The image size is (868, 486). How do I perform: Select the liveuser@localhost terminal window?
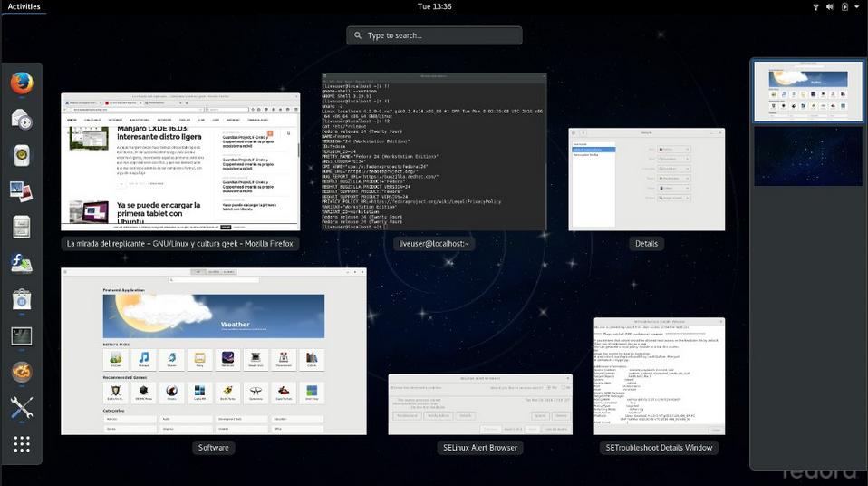pos(434,151)
